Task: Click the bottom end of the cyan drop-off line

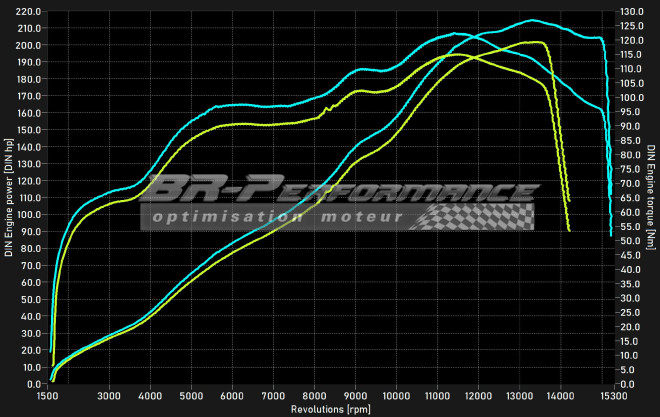Action: coord(611,235)
